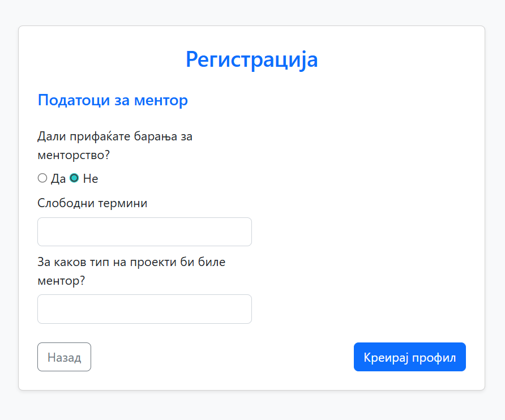Decline mentorship requests by choosing no
The width and height of the screenshot is (505, 420).
[74, 178]
